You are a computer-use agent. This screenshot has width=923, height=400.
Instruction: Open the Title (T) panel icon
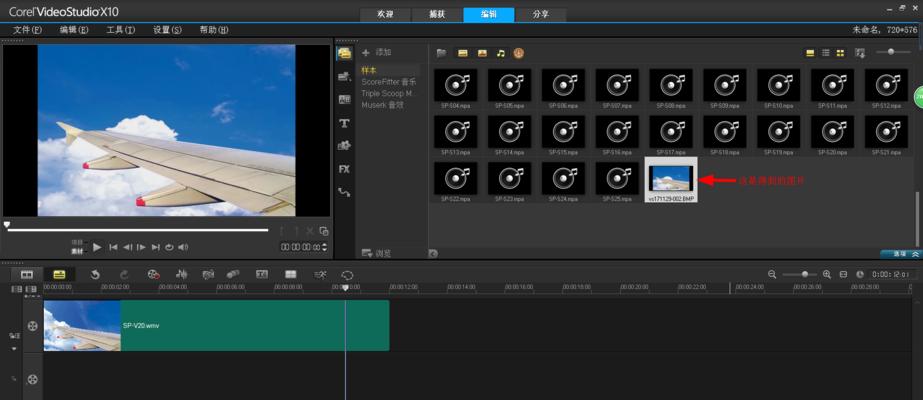pyautogui.click(x=344, y=123)
